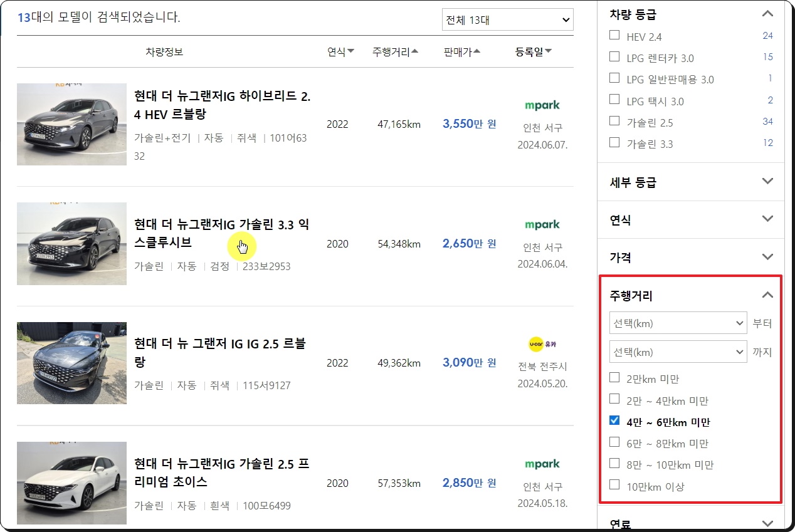Click the count 24 next to HEV 2.4
The height and width of the screenshot is (532, 795).
tap(768, 36)
